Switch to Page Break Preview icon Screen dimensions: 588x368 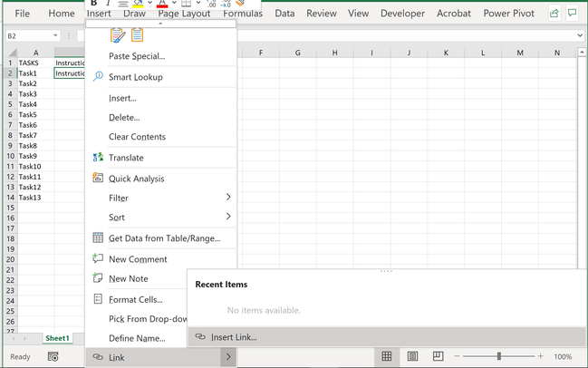click(x=438, y=356)
